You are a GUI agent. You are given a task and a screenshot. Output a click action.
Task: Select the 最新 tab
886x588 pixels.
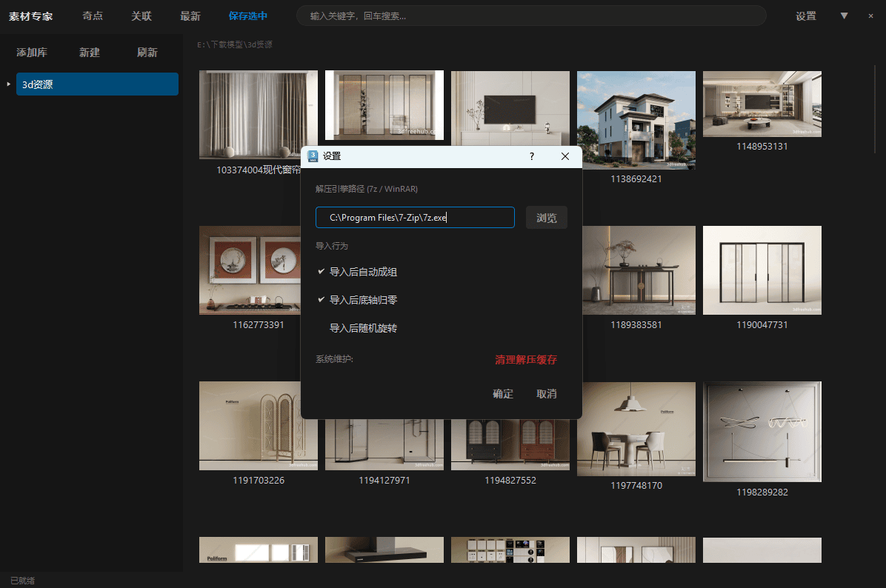pos(190,16)
